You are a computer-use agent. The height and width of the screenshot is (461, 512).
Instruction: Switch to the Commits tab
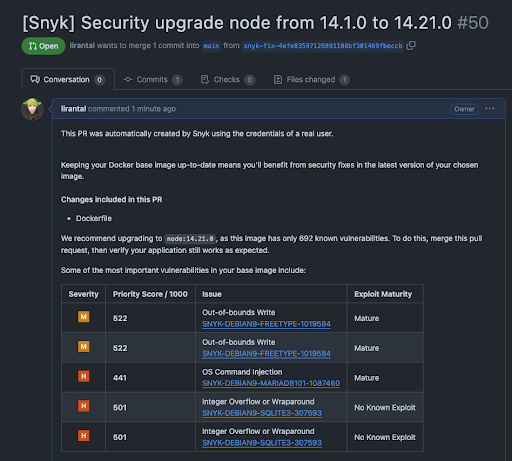[152, 80]
